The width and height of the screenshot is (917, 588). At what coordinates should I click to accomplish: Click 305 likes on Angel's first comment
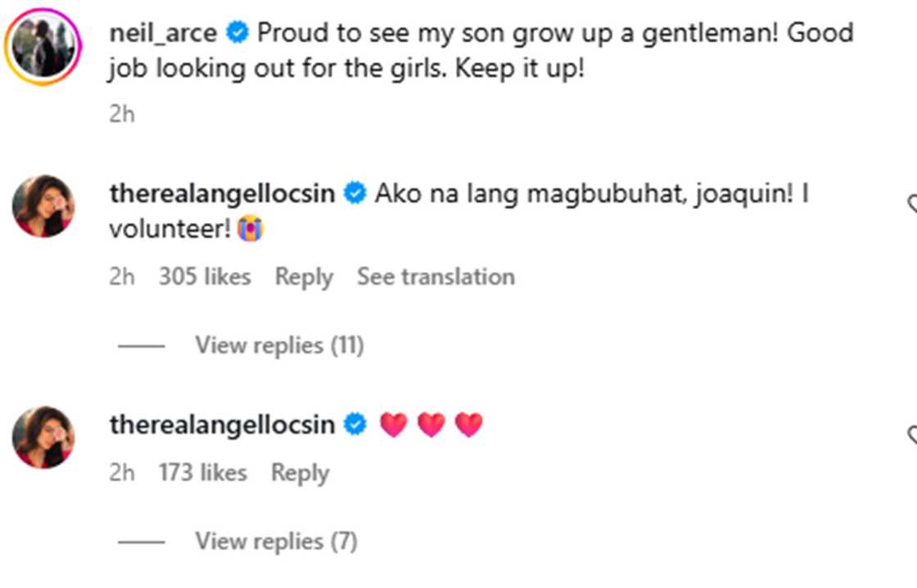tap(204, 276)
